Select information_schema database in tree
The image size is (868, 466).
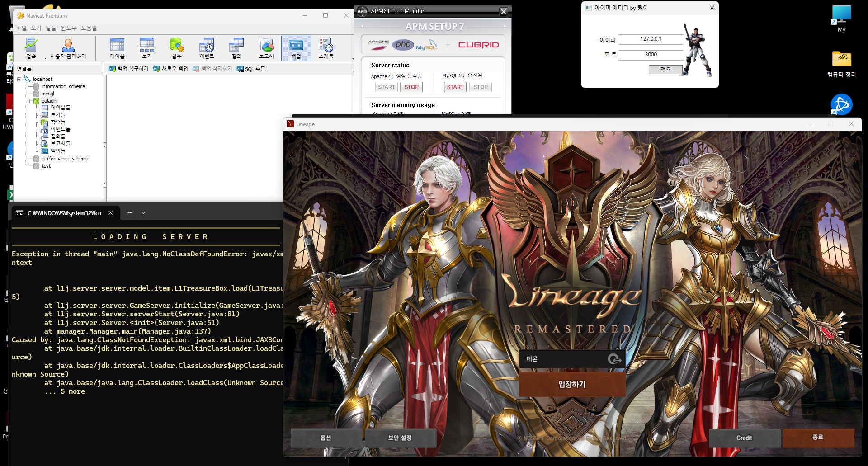click(x=59, y=86)
